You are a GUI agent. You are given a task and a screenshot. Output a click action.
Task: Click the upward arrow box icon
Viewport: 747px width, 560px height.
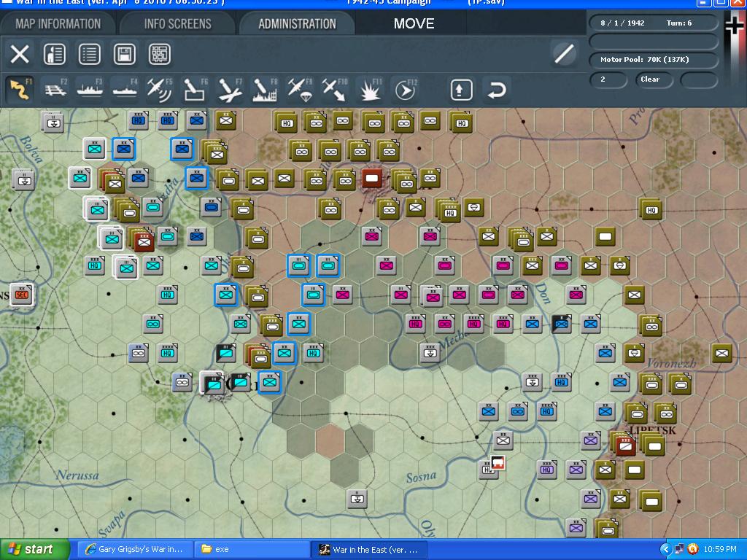pos(461,90)
